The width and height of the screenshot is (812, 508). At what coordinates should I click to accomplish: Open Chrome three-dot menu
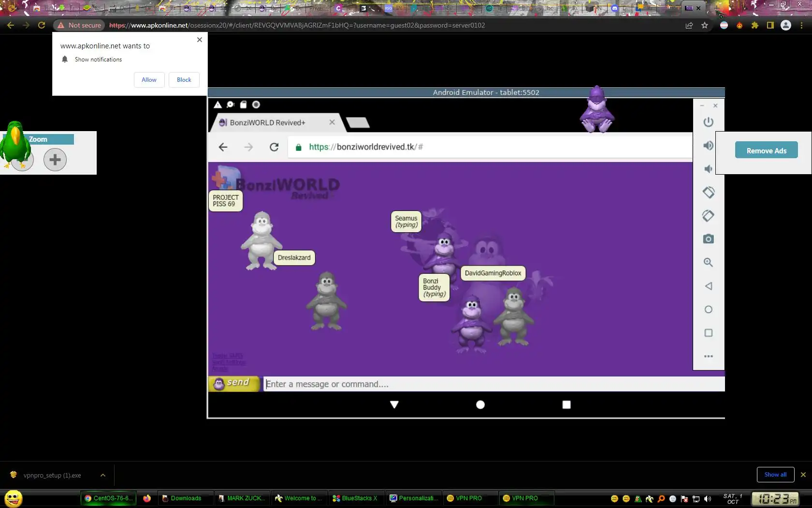point(801,25)
